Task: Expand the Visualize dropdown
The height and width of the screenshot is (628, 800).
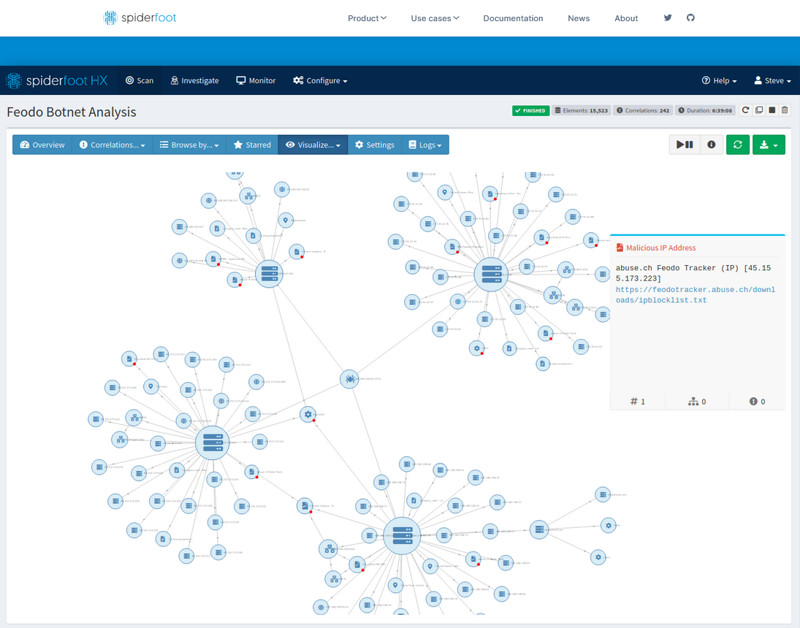Action: coord(313,145)
